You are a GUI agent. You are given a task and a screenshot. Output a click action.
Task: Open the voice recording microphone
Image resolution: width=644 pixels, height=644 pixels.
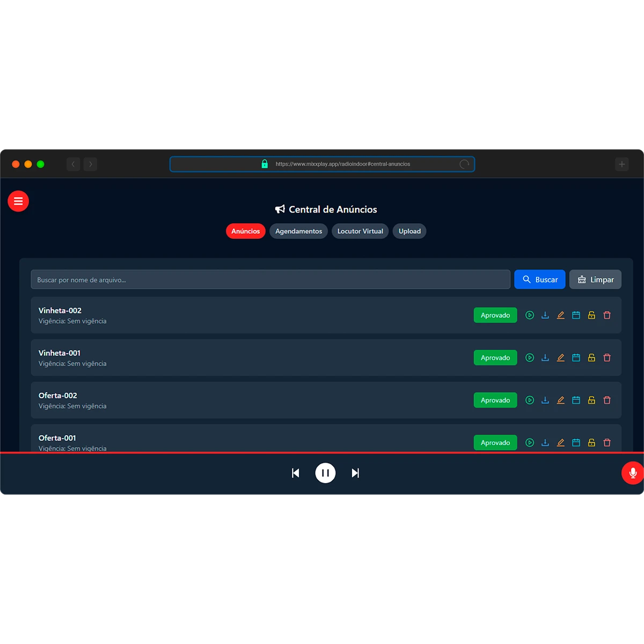point(633,473)
